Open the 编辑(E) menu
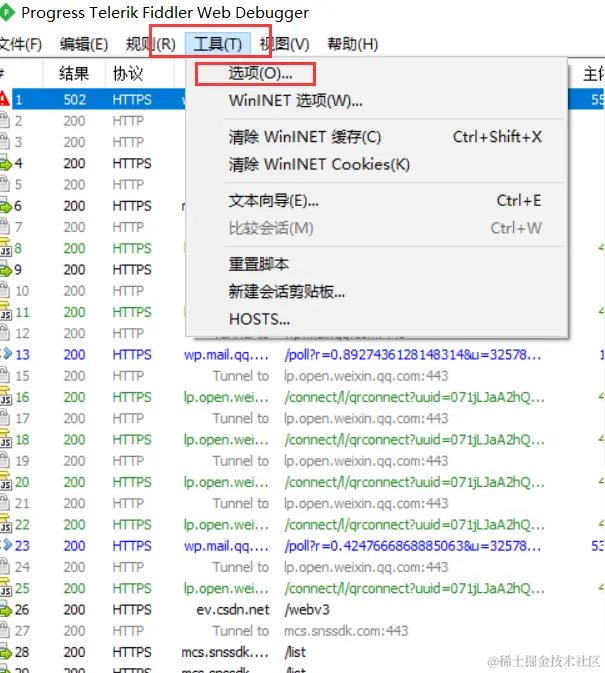This screenshot has width=605, height=673. click(x=84, y=44)
